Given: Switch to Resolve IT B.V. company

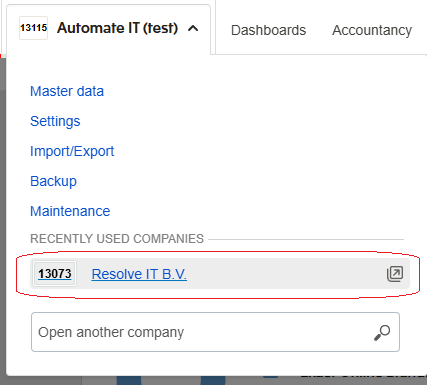Looking at the screenshot, I should 139,274.
